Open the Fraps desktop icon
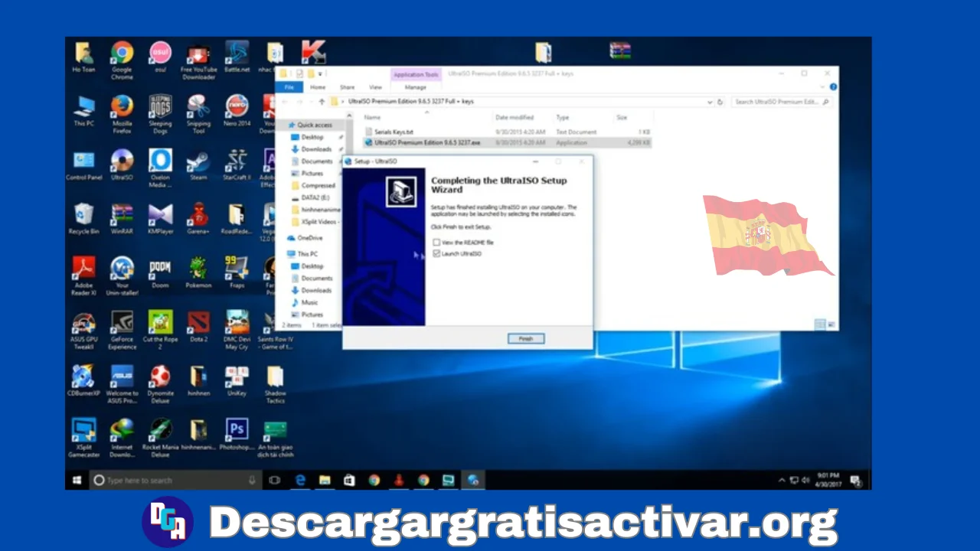 point(237,273)
